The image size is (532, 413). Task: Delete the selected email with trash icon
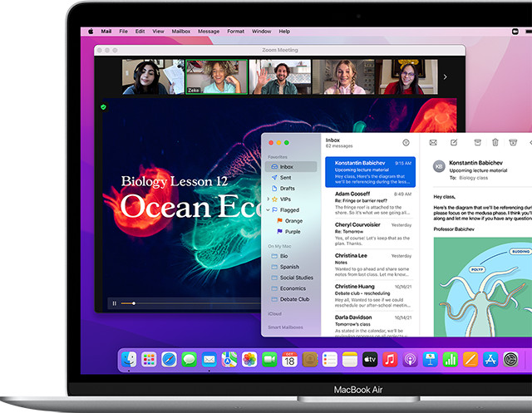pyautogui.click(x=495, y=142)
